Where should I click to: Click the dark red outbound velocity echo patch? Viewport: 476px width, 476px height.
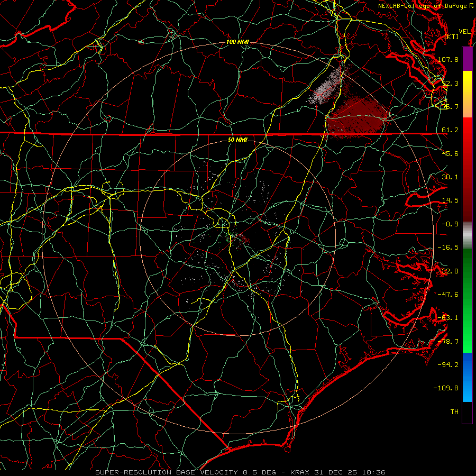[358, 116]
